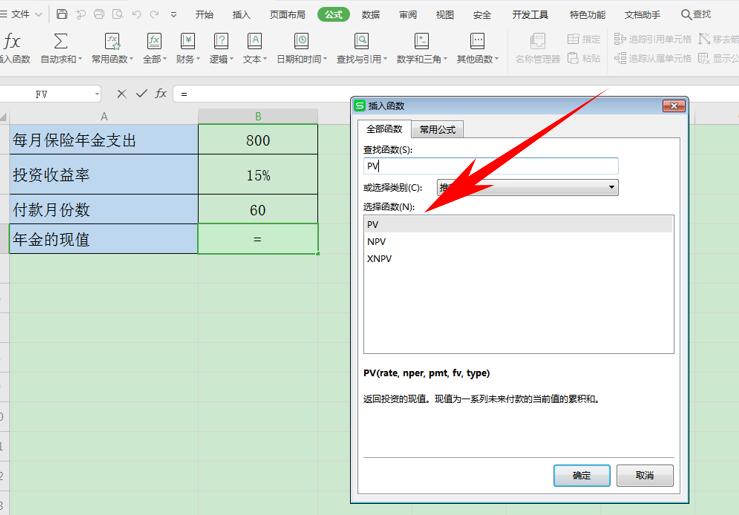Click the Insert Function fx ribbon icon
739x515 pixels.
point(12,42)
